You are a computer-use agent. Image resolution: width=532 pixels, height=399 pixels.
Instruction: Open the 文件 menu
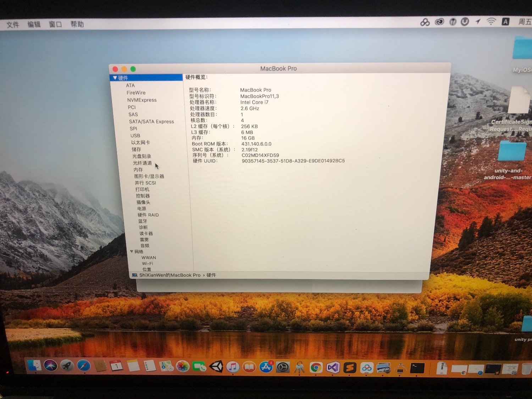click(13, 25)
